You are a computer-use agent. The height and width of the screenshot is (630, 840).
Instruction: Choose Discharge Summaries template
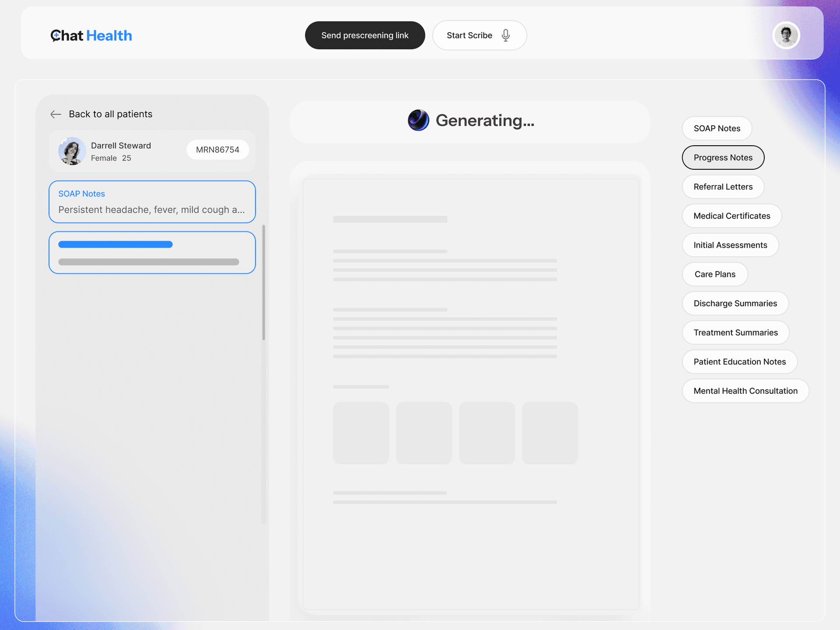(735, 304)
